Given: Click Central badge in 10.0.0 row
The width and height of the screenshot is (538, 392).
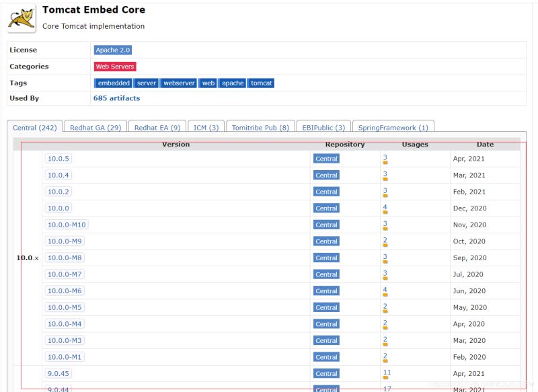Looking at the screenshot, I should 326,208.
